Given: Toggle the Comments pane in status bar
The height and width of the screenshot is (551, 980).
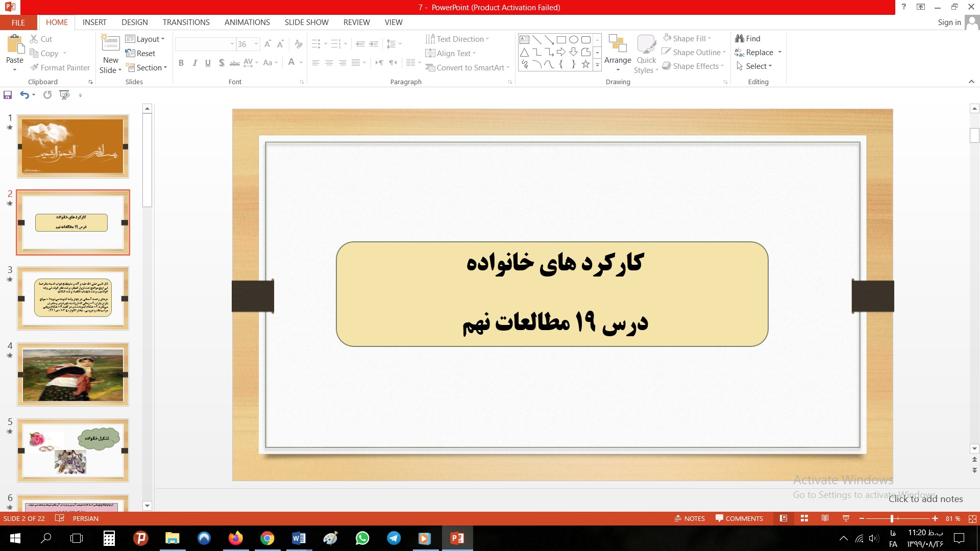Looking at the screenshot, I should coord(739,518).
